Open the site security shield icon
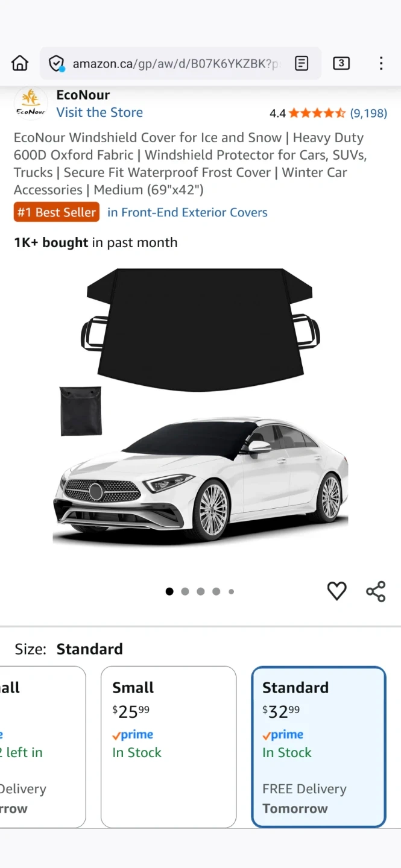This screenshot has width=401, height=868. click(x=57, y=63)
